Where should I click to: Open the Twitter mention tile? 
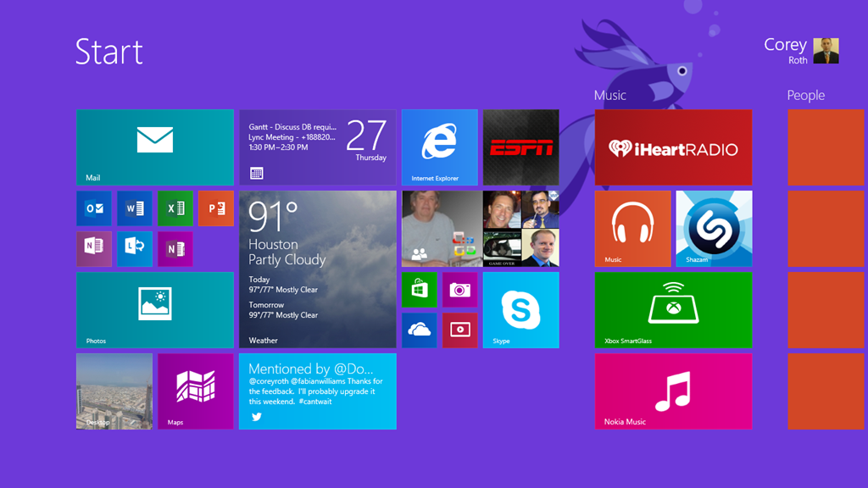[318, 391]
